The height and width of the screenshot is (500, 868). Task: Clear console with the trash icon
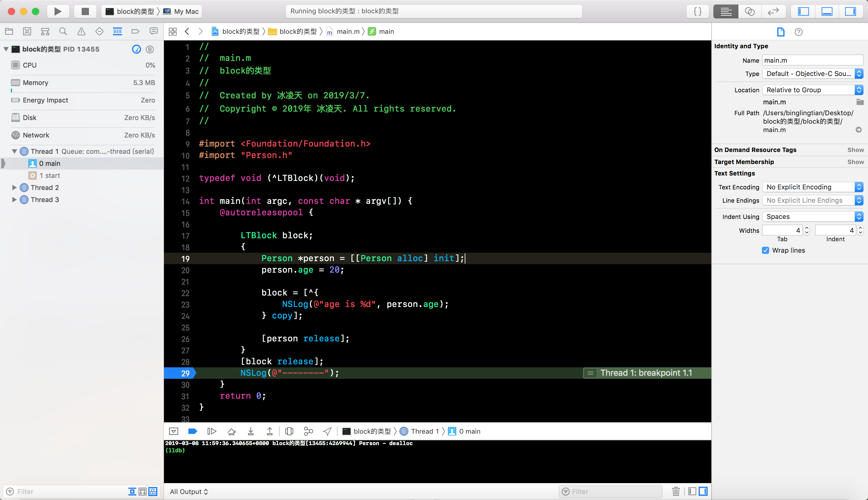(675, 492)
